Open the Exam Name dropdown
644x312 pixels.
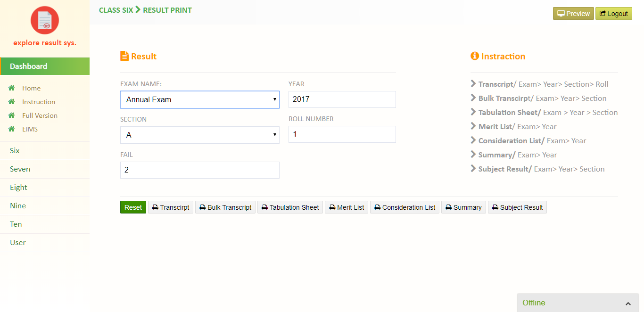(x=199, y=100)
